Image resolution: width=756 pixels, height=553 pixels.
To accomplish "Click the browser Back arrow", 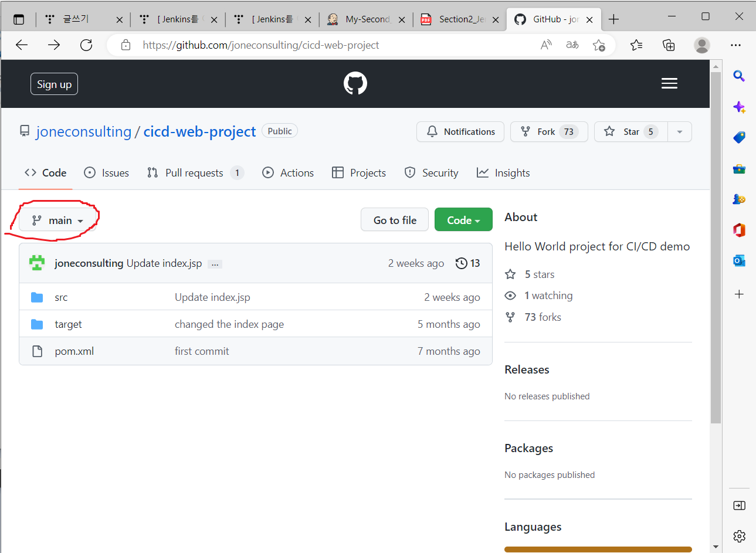I will (x=22, y=45).
